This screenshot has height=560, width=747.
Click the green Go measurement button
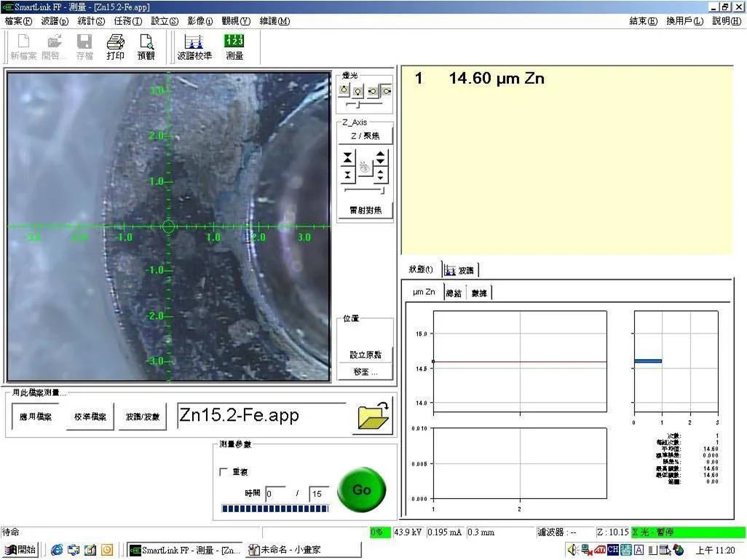pos(362,489)
